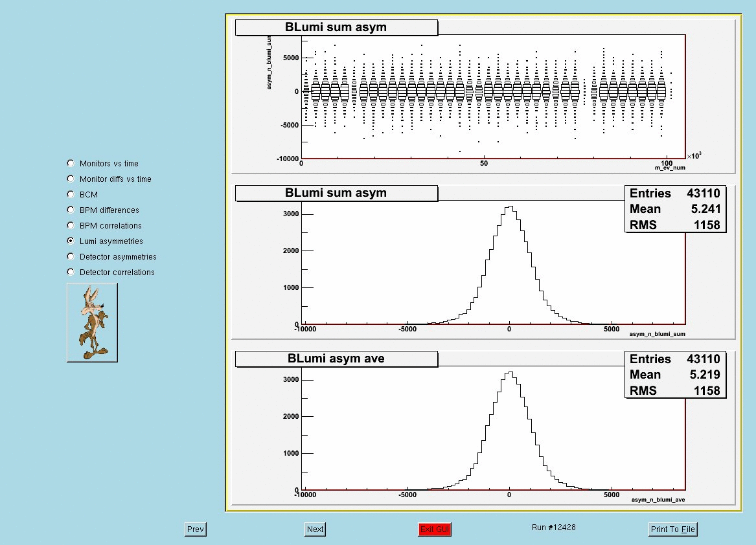Viewport: 756px width, 545px height.
Task: Click the coyote cartoon image
Action: pos(92,322)
